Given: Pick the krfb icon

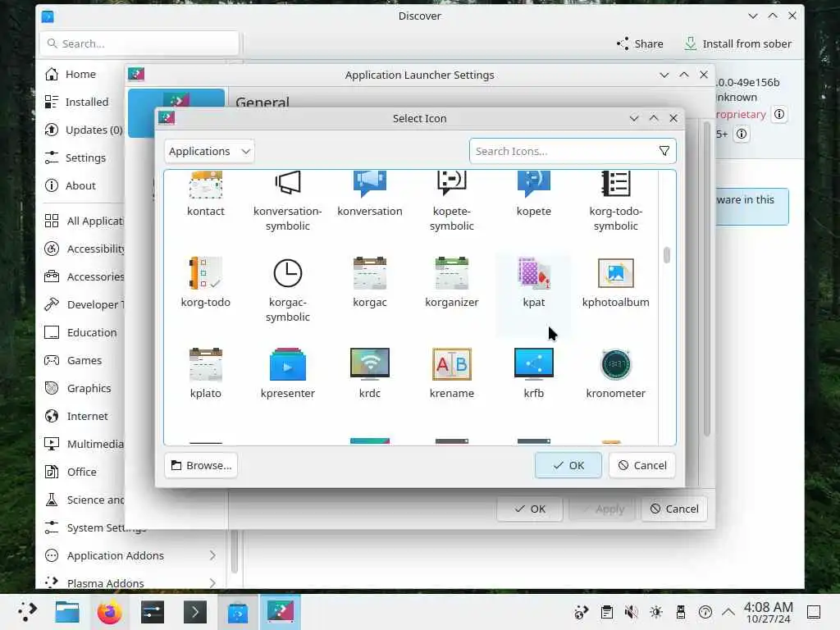Looking at the screenshot, I should (533, 373).
